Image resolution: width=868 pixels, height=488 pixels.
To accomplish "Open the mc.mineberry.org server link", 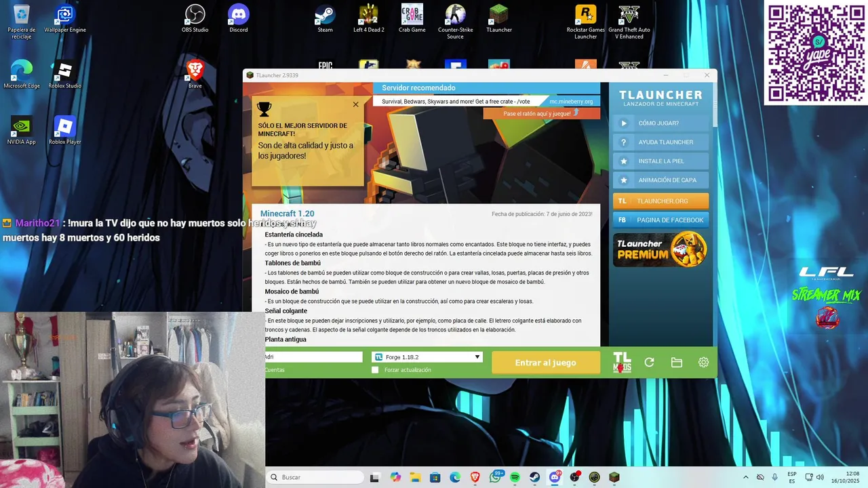I will coord(571,102).
